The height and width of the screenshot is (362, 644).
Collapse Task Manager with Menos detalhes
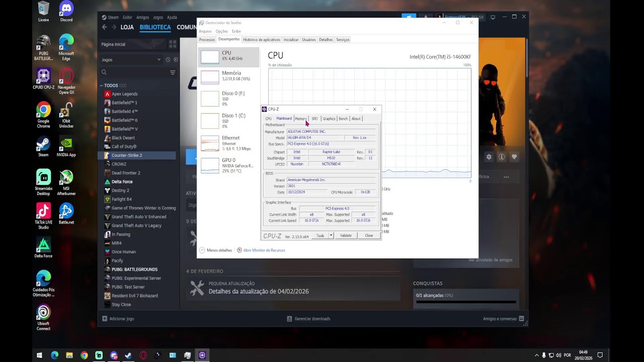tap(216, 250)
